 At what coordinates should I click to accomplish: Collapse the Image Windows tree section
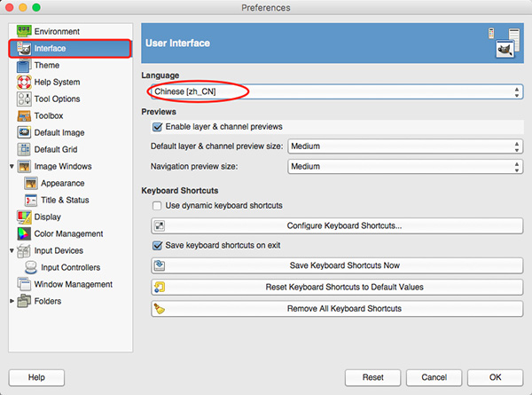click(12, 166)
